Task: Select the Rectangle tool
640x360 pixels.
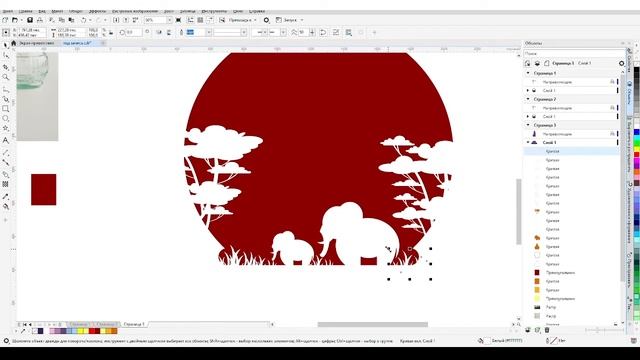Action: pos(5,109)
